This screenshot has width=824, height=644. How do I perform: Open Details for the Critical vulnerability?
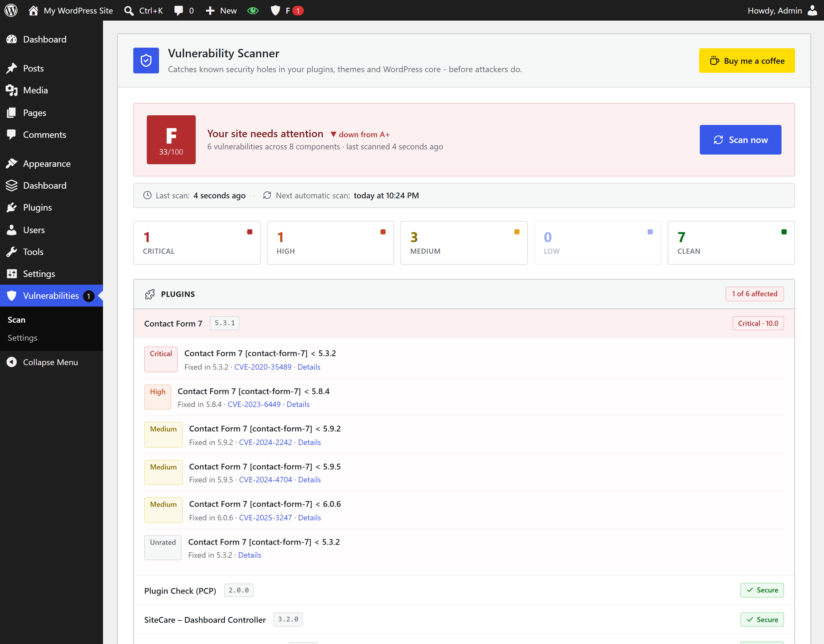click(x=309, y=367)
